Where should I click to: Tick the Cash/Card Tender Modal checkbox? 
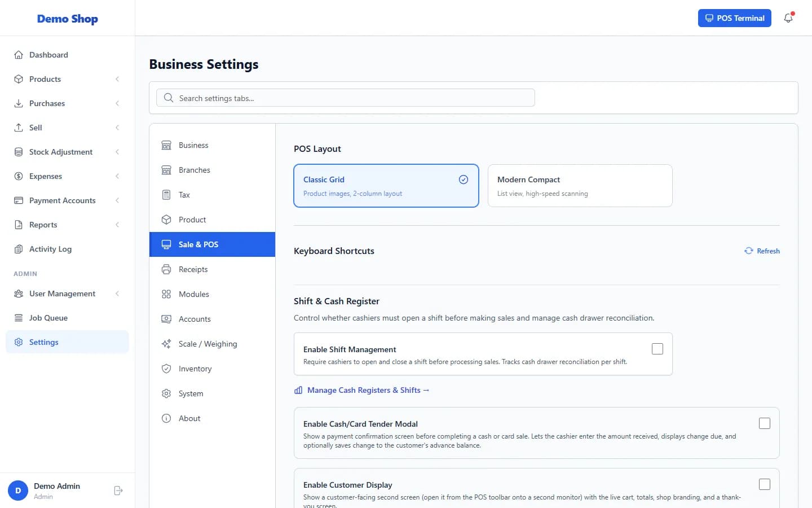(x=765, y=423)
